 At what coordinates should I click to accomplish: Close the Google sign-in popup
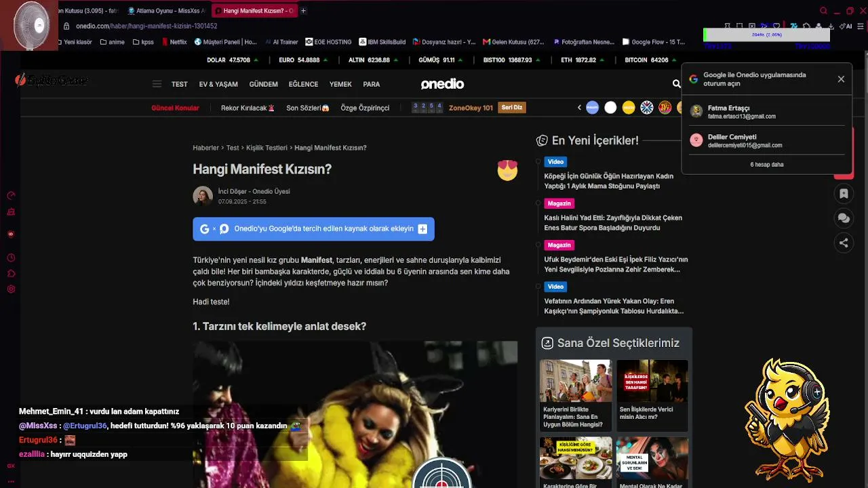pos(841,79)
